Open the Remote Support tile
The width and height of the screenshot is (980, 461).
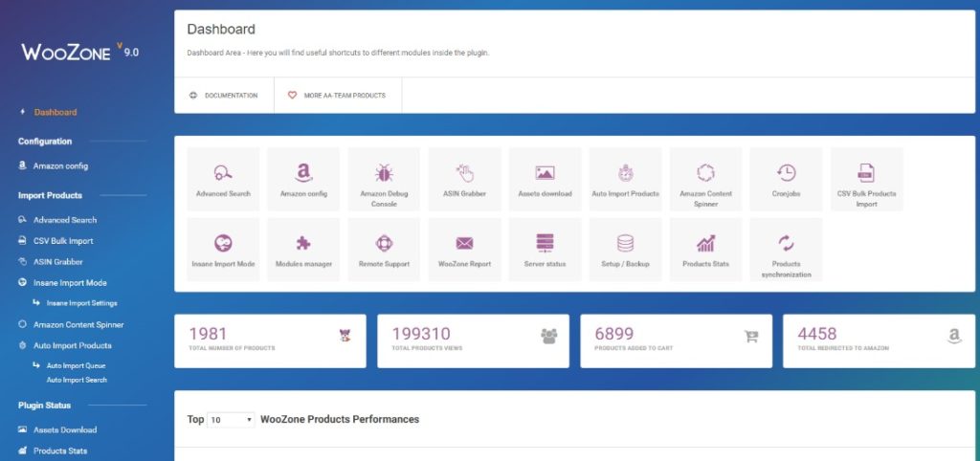[384, 250]
